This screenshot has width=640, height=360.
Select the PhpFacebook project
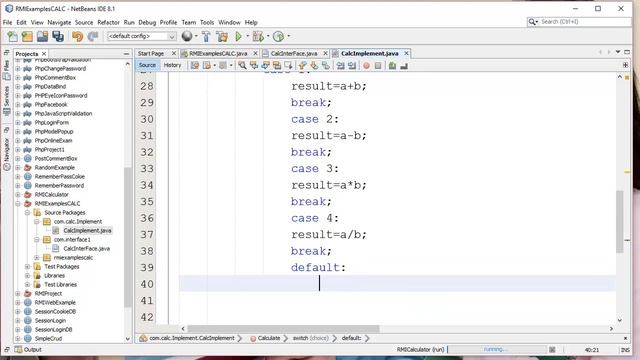point(51,104)
